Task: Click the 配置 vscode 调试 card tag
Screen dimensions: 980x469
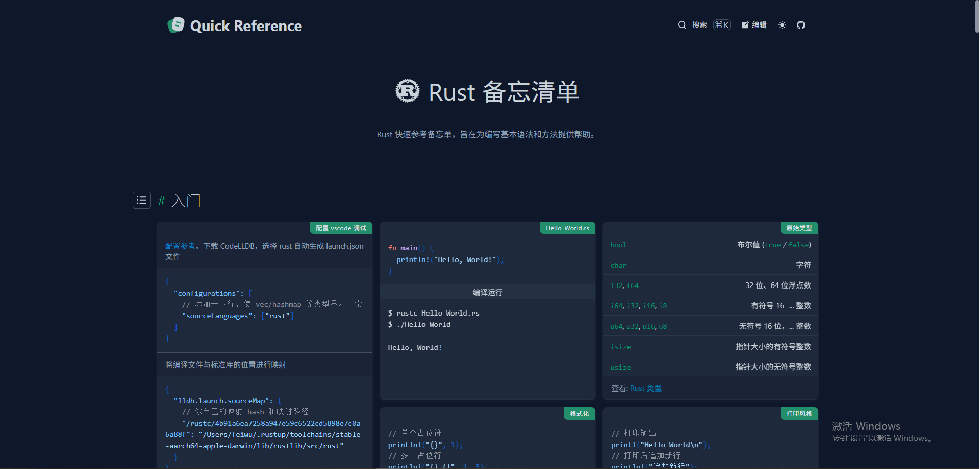Action: (x=341, y=228)
